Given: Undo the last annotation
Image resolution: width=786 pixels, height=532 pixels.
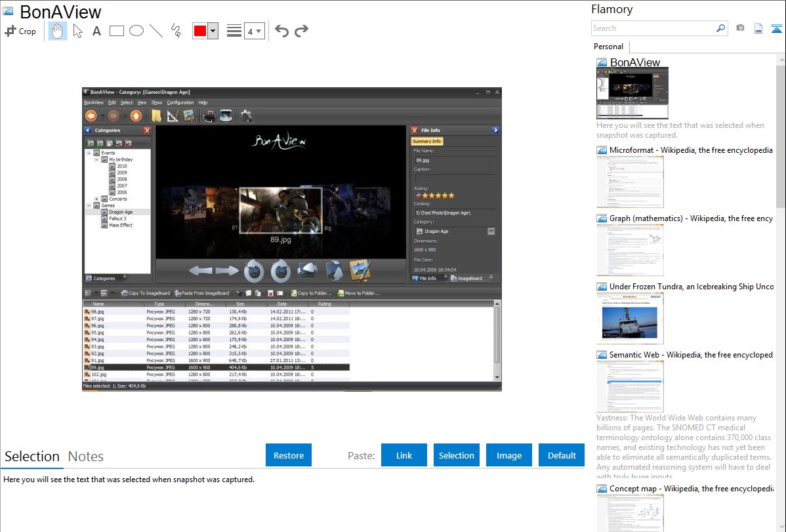Looking at the screenshot, I should 281,31.
